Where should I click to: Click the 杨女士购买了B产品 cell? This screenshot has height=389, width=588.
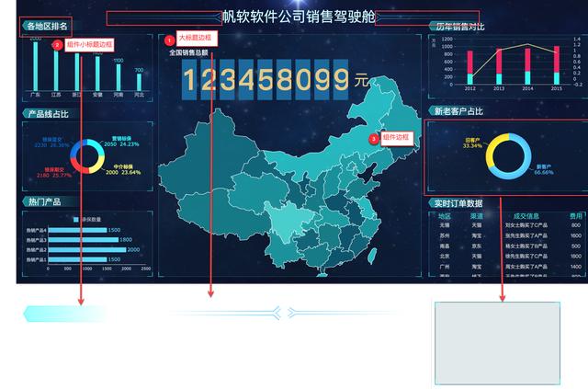pos(526,246)
